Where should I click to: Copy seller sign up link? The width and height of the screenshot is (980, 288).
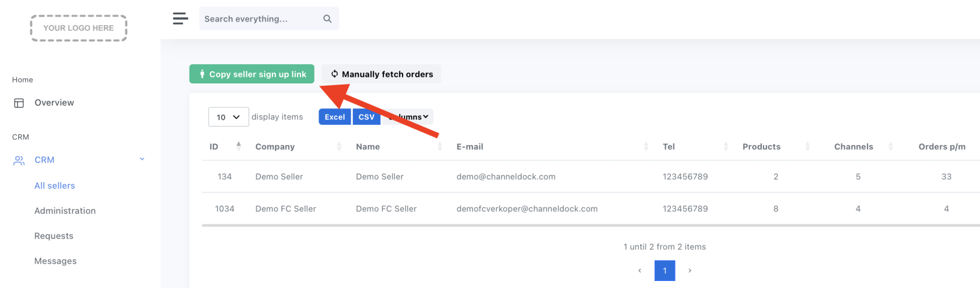(252, 74)
